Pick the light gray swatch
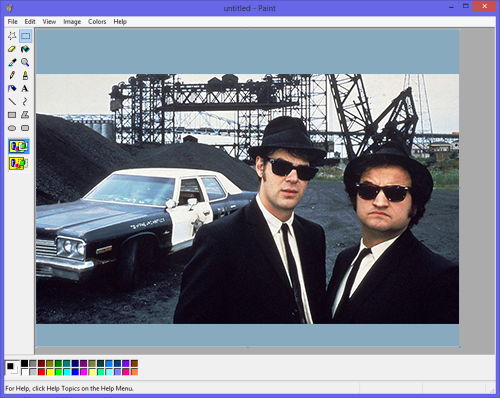This screenshot has width=500, height=398. point(33,372)
